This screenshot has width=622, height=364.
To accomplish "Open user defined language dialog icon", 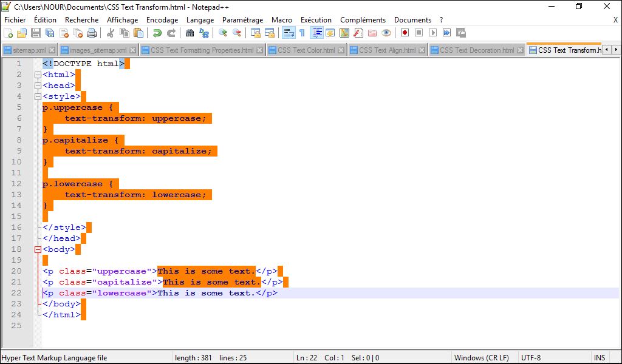I will (330, 33).
